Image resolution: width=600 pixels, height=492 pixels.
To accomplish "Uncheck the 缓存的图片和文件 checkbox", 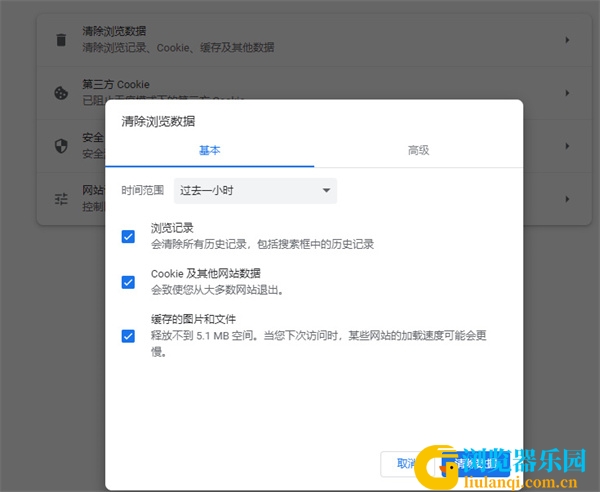I will [128, 336].
